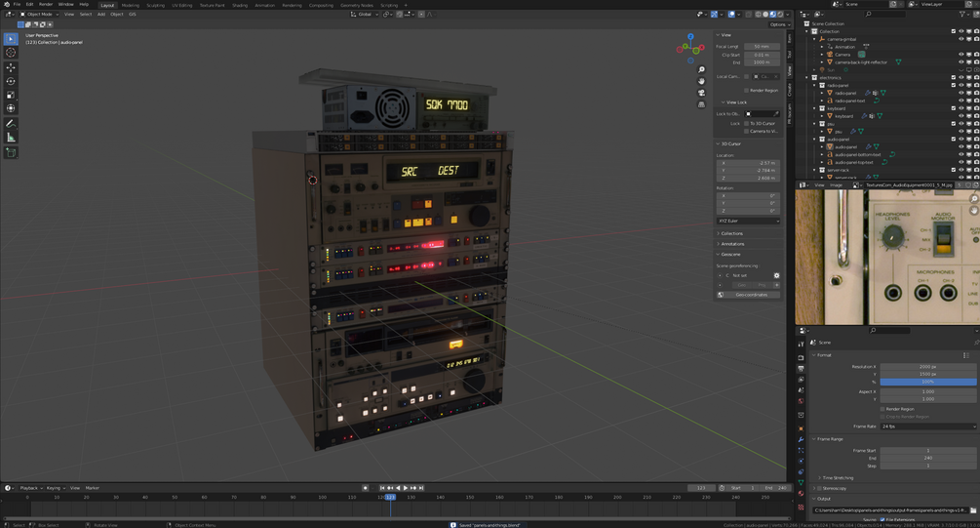980x528 pixels.
Task: Toggle Render Region checkbox in Format panel
Action: (882, 409)
